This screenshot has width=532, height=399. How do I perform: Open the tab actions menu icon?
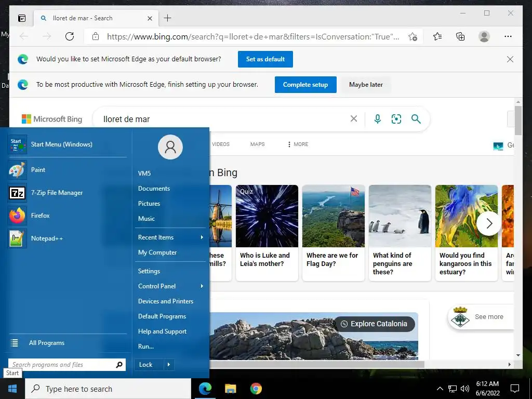click(x=22, y=18)
